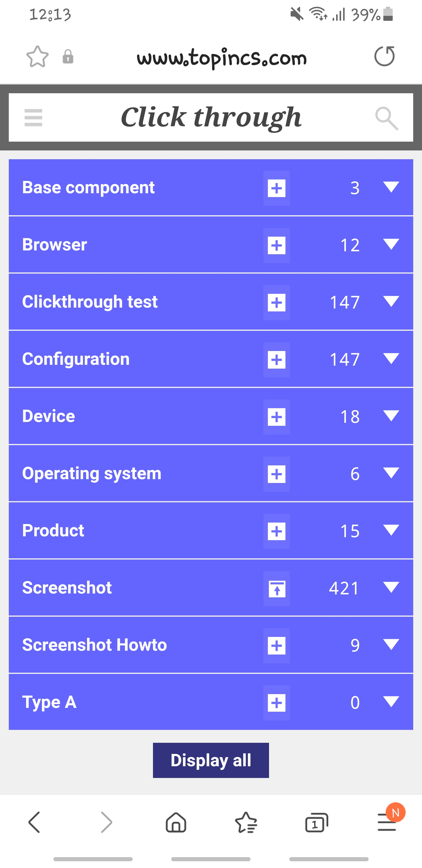Image resolution: width=422 pixels, height=868 pixels.
Task: Click the plus icon for Base component
Action: 277,188
